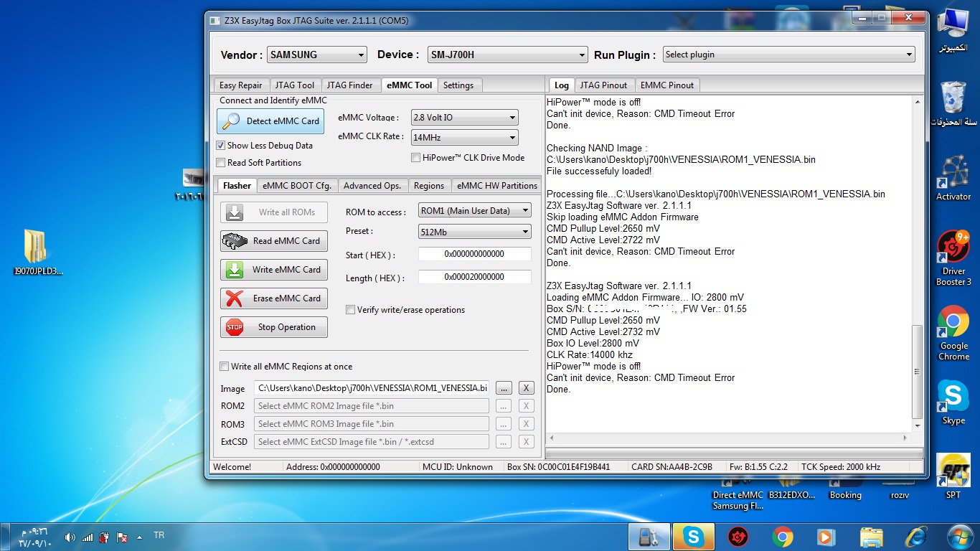Open the Vendor dropdown showing SAMSUNG
The height and width of the screenshot is (551, 980).
coord(317,55)
